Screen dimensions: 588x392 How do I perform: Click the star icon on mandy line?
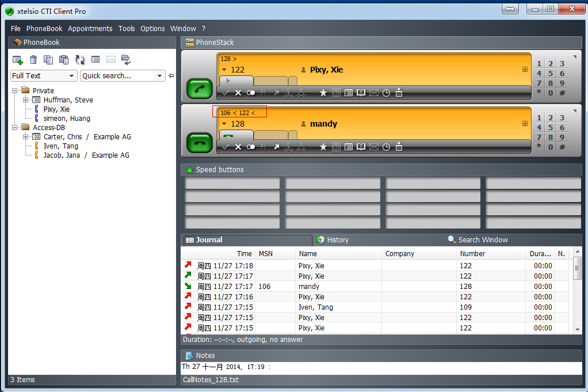click(323, 147)
